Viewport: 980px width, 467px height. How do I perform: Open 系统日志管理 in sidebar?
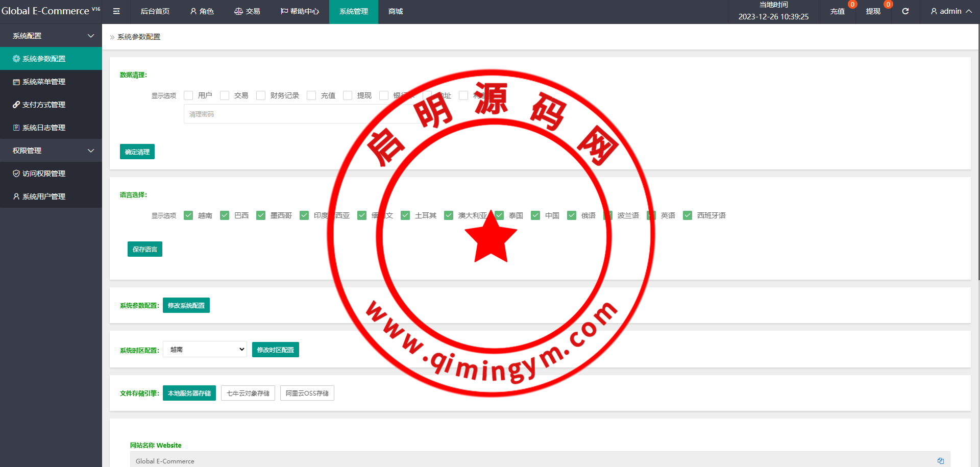tap(51, 128)
